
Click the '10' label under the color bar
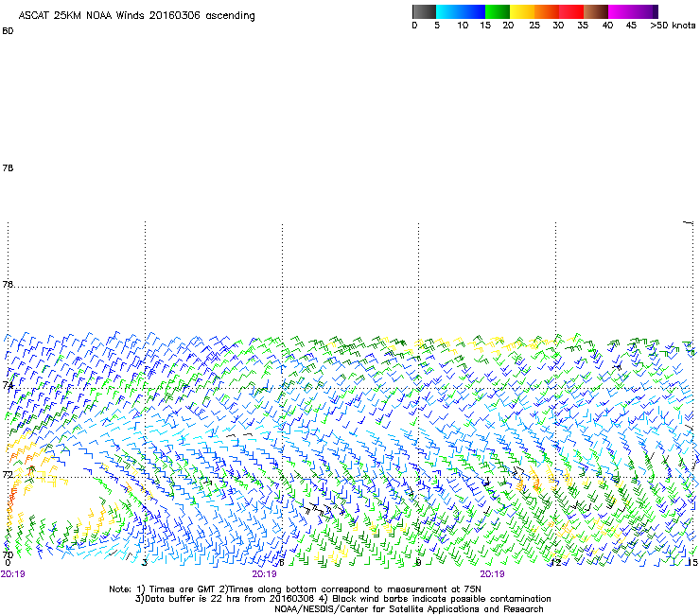click(463, 25)
